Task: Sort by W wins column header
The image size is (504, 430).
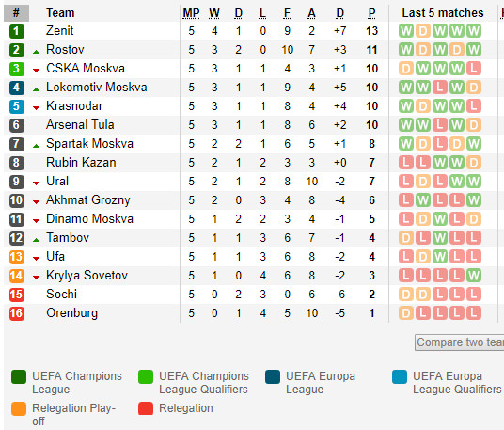Action: click(214, 13)
